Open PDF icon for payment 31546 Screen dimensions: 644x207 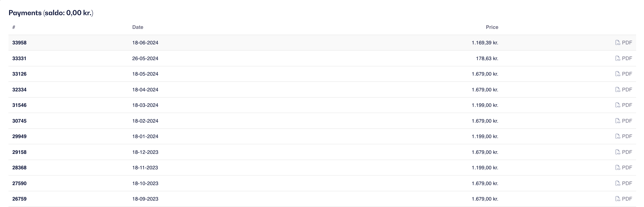pos(618,105)
